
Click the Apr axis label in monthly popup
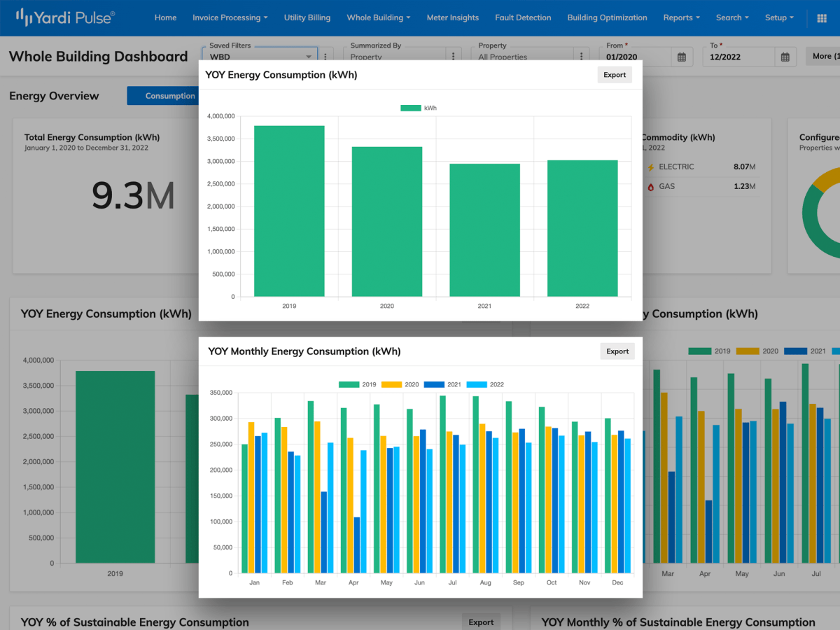pyautogui.click(x=353, y=582)
